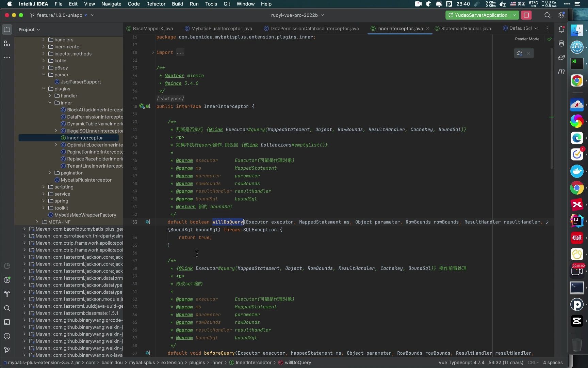
Task: Click gutter implemented-method icon at line 69
Action: [148, 353]
